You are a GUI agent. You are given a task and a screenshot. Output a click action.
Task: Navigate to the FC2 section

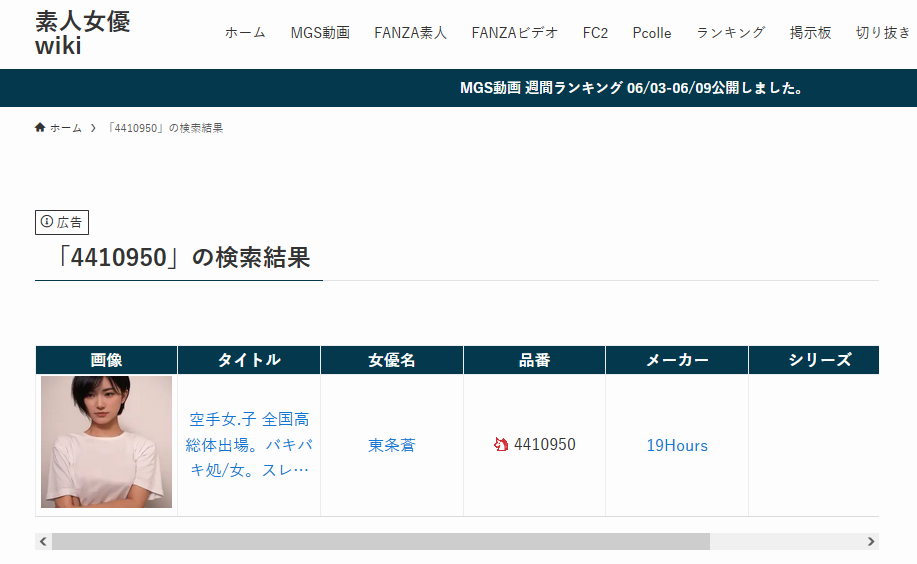click(595, 33)
